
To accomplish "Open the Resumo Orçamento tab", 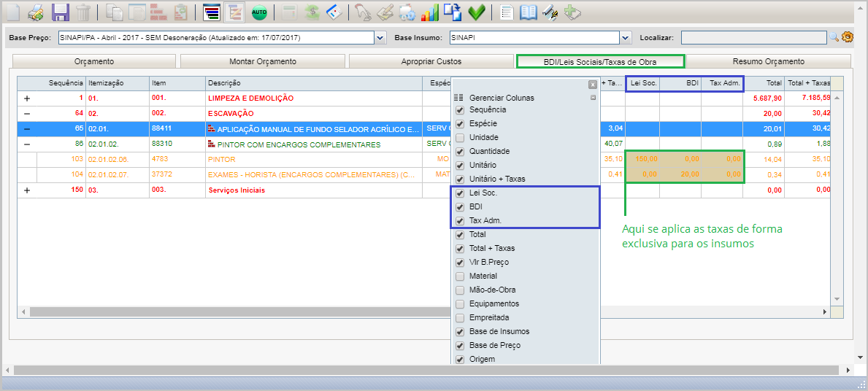I will (x=769, y=61).
